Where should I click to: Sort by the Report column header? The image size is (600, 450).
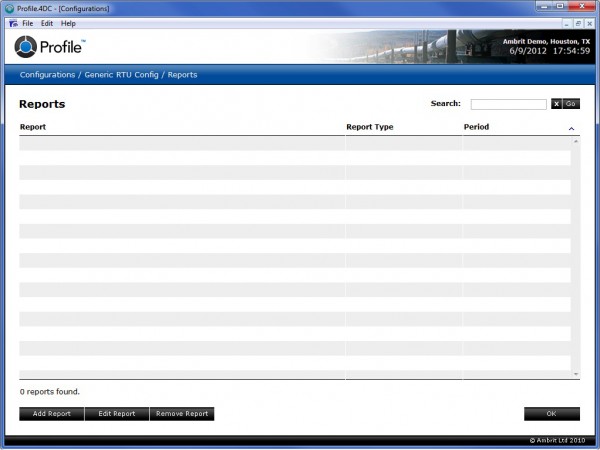pyautogui.click(x=33, y=127)
